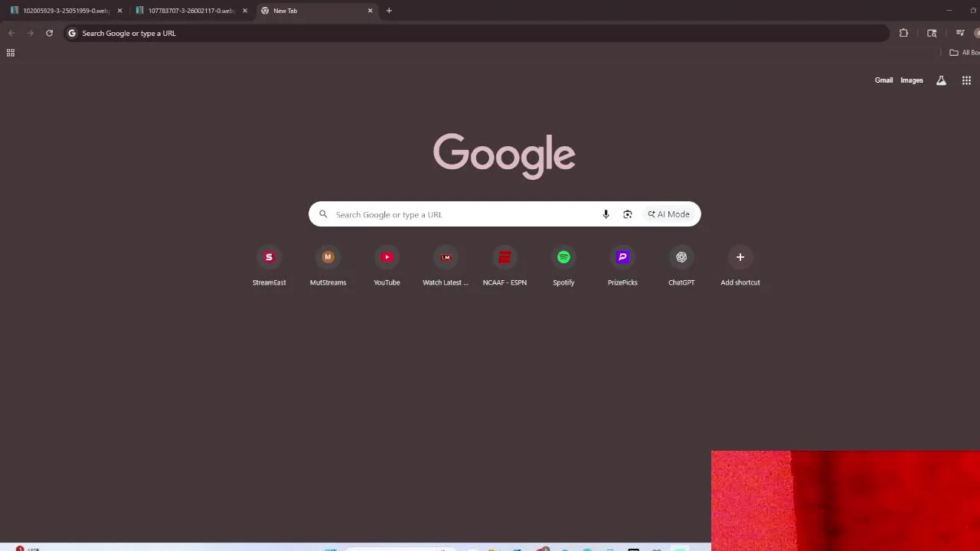Image resolution: width=980 pixels, height=551 pixels.
Task: Open the Images link
Action: [911, 80]
